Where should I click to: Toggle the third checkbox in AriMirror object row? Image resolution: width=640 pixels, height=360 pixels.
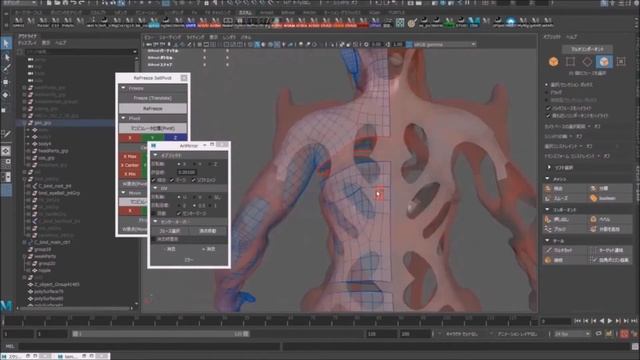(x=194, y=180)
